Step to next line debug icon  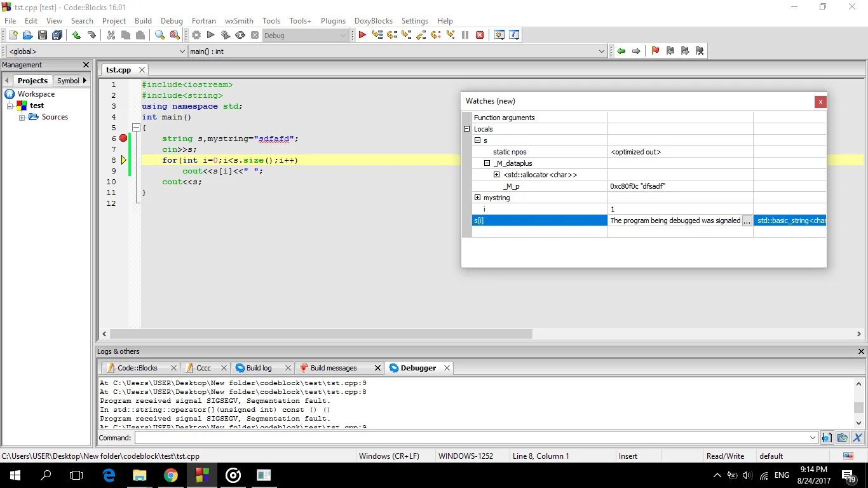pyautogui.click(x=392, y=36)
